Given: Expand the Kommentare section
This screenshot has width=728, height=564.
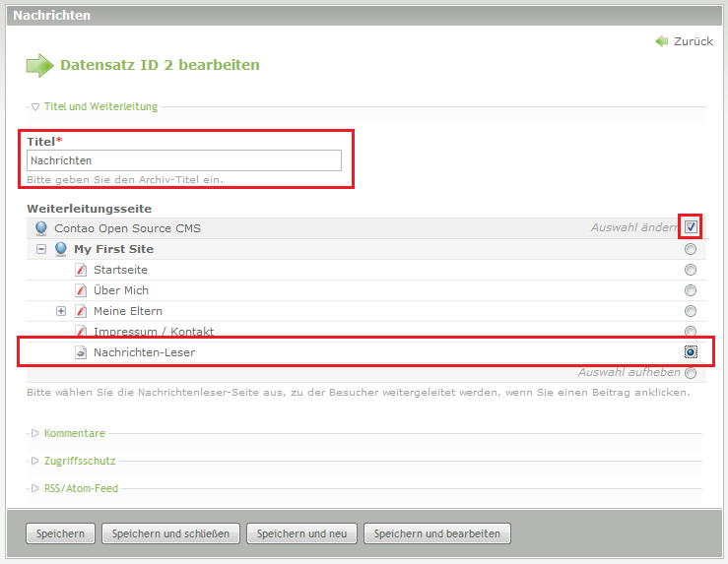Looking at the screenshot, I should [x=74, y=433].
